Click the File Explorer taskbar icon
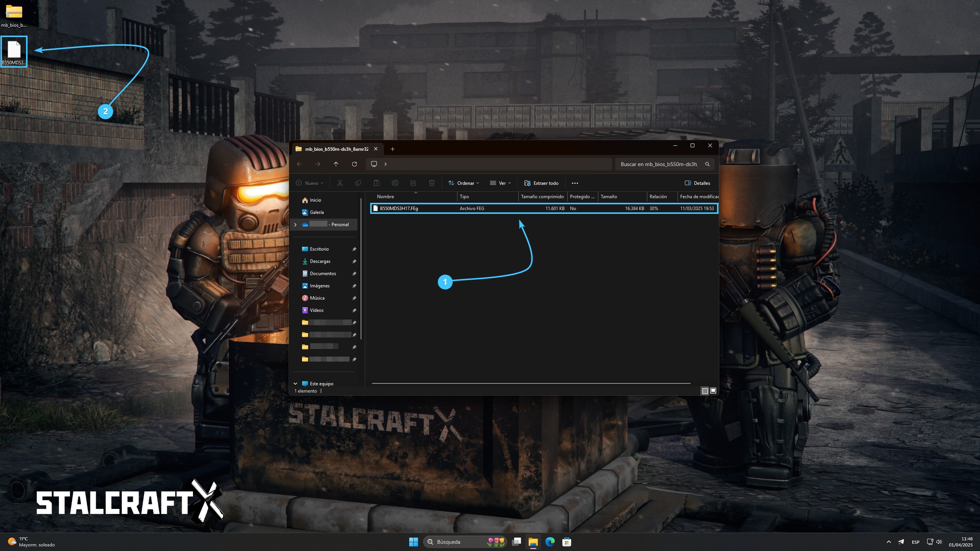This screenshot has width=980, height=551. pos(533,542)
